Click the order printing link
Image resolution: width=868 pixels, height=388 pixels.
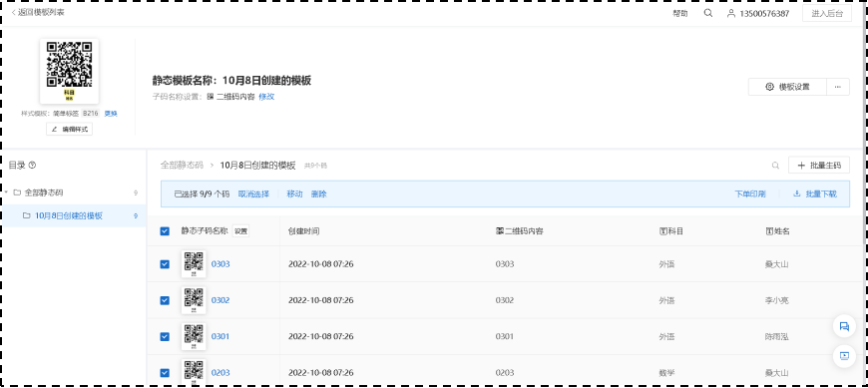750,194
